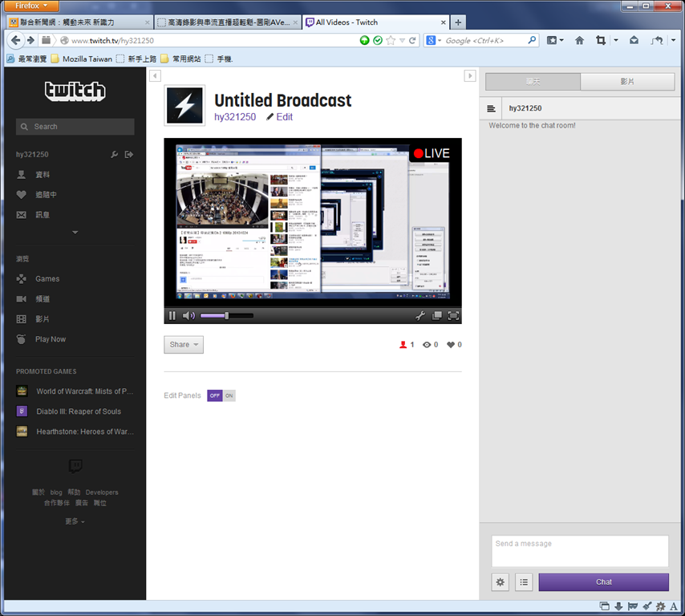Expand the 更多 footer menu

pos(75,521)
